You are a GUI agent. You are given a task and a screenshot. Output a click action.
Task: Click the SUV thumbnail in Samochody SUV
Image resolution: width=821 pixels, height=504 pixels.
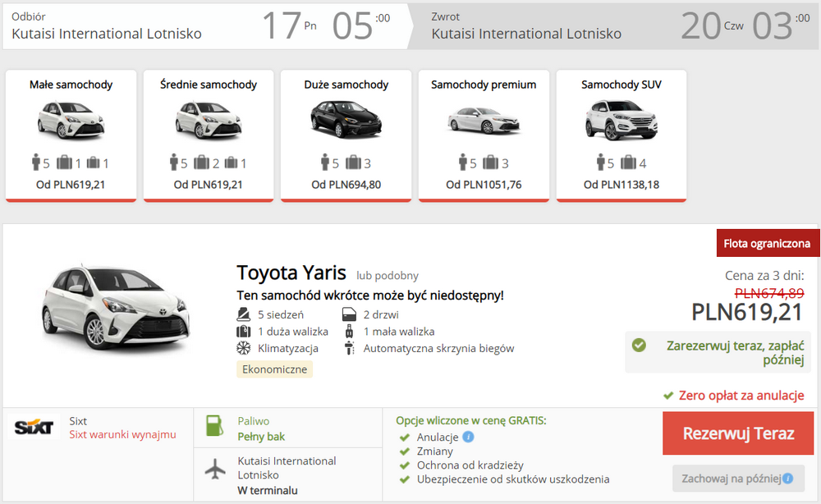click(621, 121)
